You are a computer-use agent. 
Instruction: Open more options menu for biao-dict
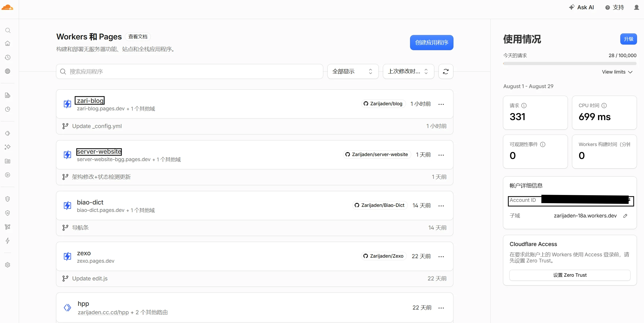(441, 206)
